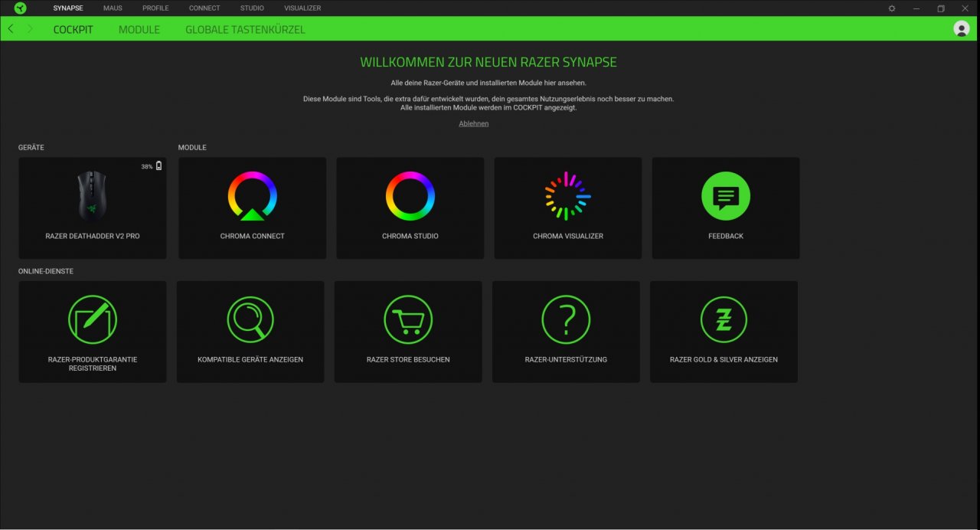Select the MODULE sub-tab
This screenshot has width=980, height=530.
[x=139, y=30]
